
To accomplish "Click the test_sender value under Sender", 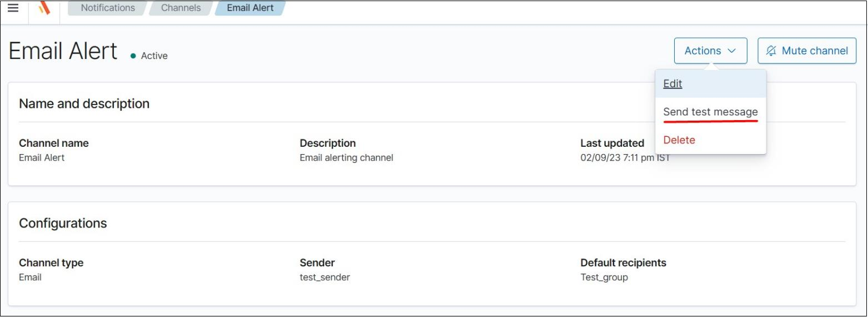I will click(325, 277).
